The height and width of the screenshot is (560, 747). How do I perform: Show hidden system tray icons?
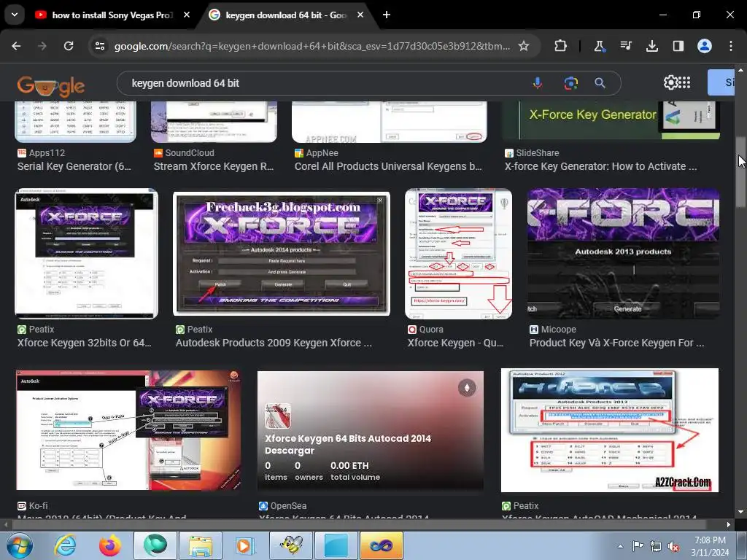click(x=620, y=546)
